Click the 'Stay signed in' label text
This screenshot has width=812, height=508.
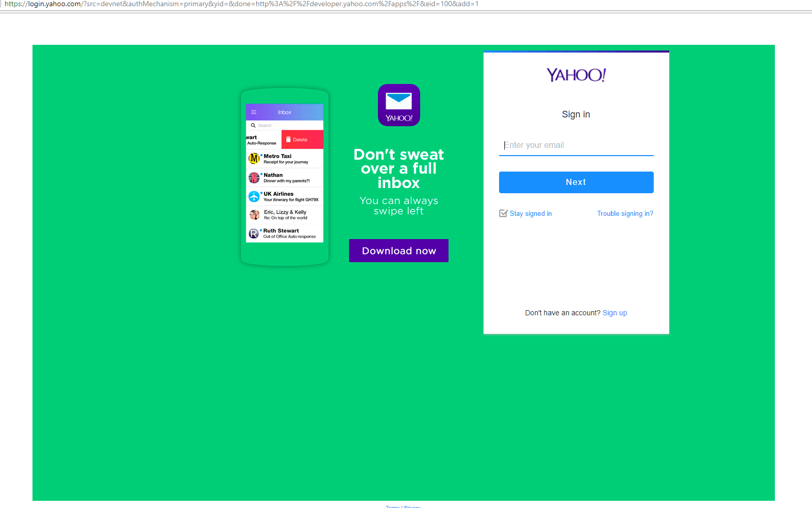(531, 214)
